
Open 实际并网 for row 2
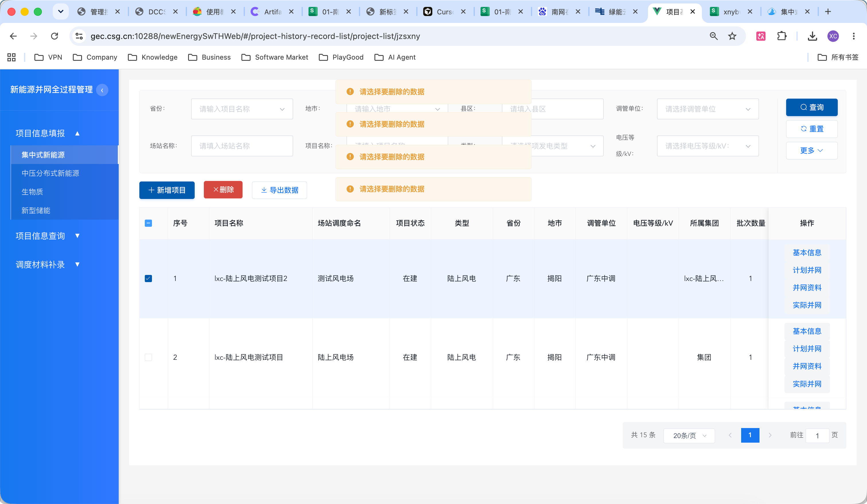point(807,384)
